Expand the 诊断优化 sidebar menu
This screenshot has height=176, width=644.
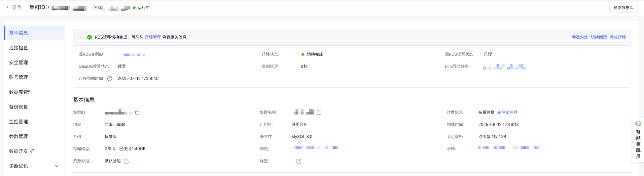click(x=57, y=166)
